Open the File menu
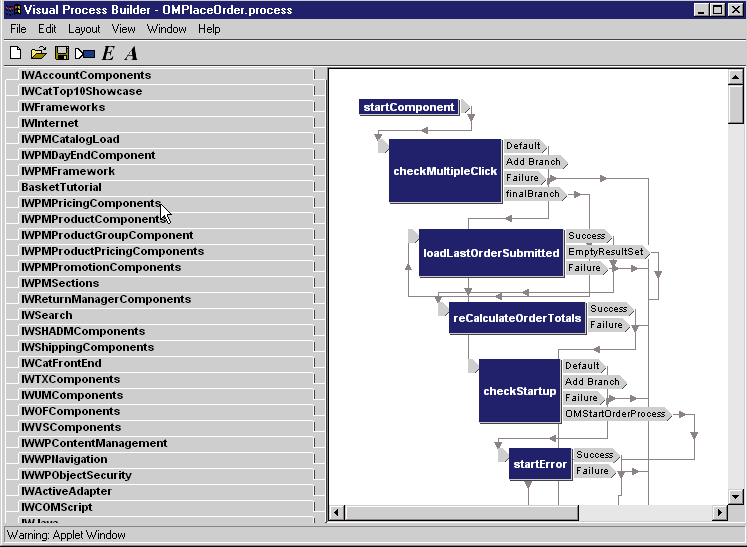This screenshot has width=747, height=547. click(18, 29)
